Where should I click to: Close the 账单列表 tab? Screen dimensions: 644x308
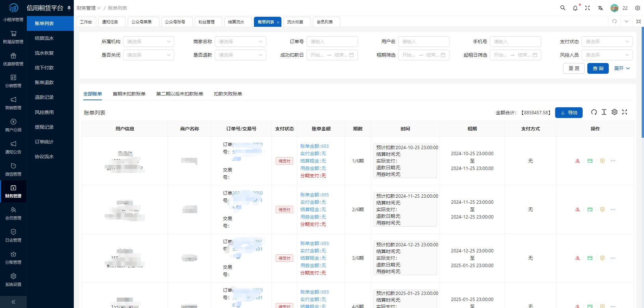(x=278, y=22)
